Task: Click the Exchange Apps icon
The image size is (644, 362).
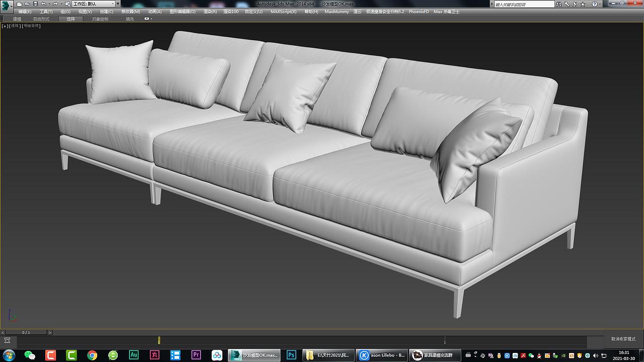Action: click(x=575, y=5)
